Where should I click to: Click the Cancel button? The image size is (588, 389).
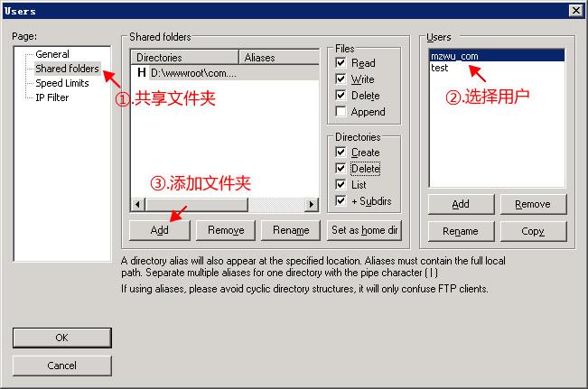[x=62, y=366]
